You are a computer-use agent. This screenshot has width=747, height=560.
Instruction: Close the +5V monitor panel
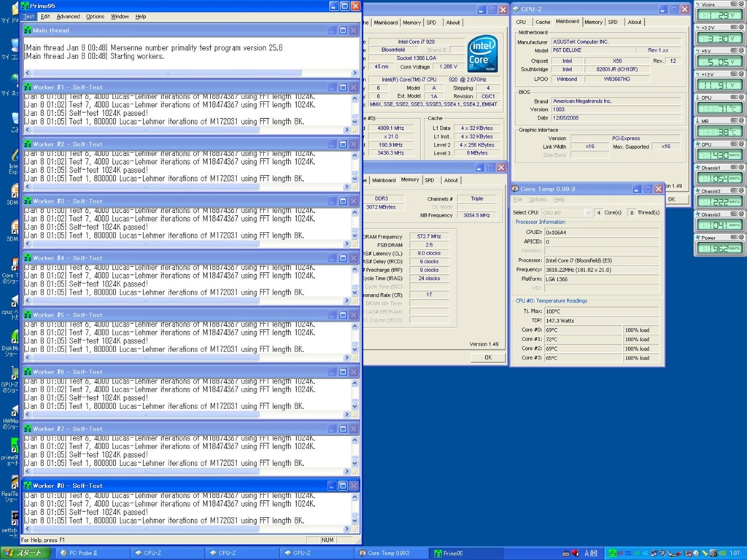(x=741, y=50)
